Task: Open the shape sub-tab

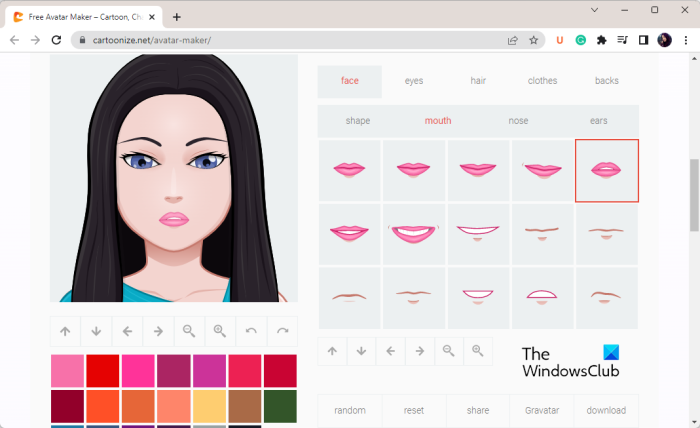Action: point(358,121)
